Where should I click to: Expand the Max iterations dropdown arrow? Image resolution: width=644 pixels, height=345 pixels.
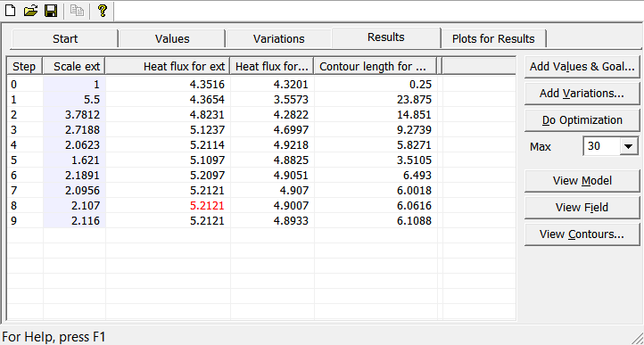click(629, 146)
